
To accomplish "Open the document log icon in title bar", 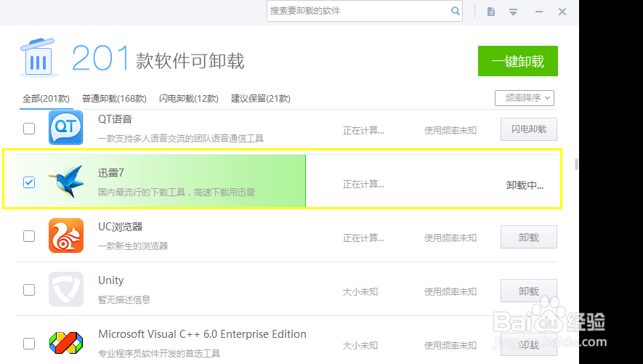I will tap(491, 12).
